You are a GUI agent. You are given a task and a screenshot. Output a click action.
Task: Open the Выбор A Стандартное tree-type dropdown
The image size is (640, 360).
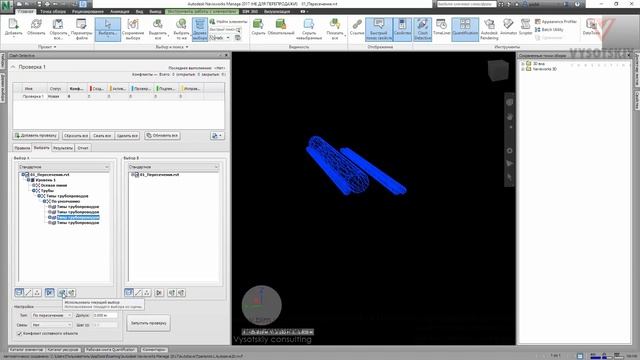point(64,167)
